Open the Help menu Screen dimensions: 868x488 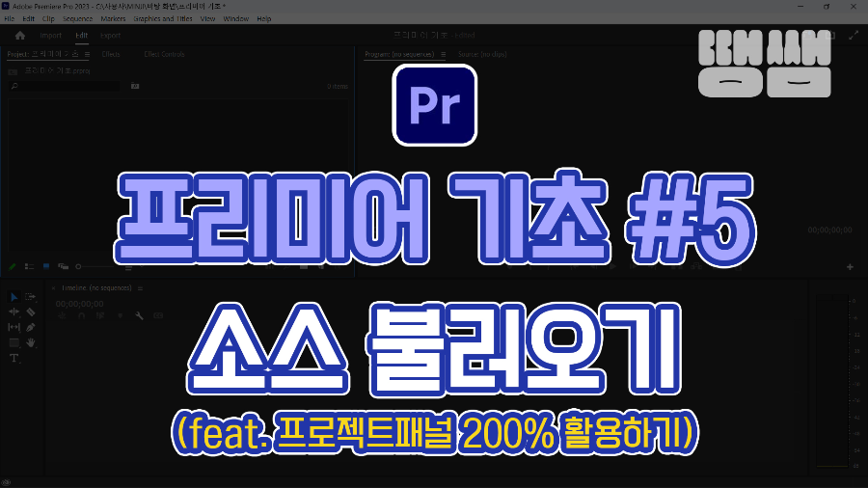pyautogui.click(x=264, y=19)
